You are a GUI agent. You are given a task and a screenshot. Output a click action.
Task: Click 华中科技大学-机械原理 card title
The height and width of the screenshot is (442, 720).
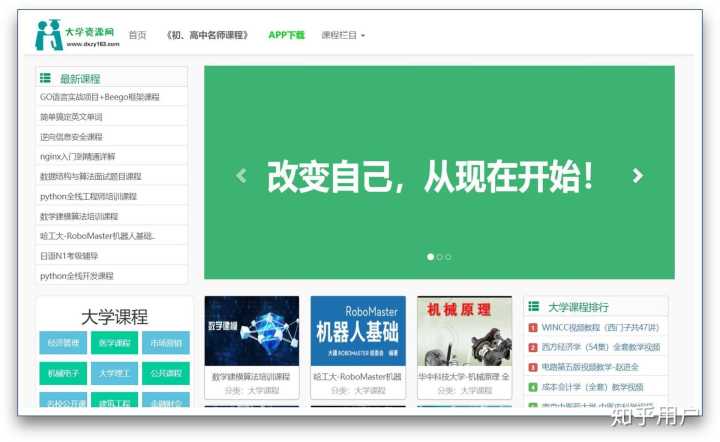point(464,377)
